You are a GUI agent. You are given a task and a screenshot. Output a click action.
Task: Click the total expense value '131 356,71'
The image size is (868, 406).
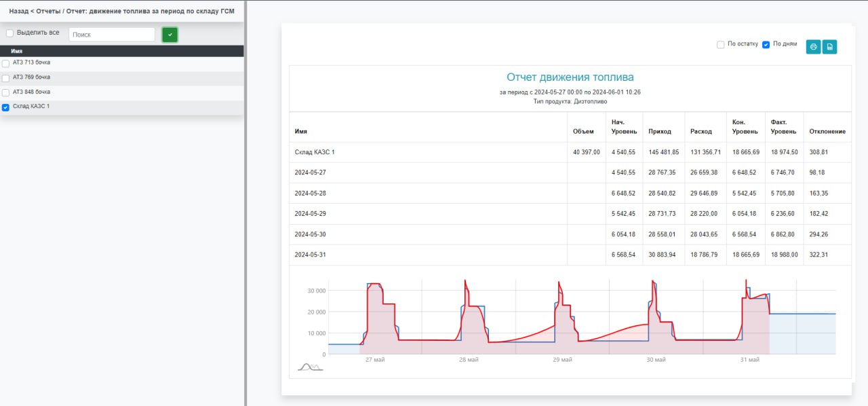705,152
